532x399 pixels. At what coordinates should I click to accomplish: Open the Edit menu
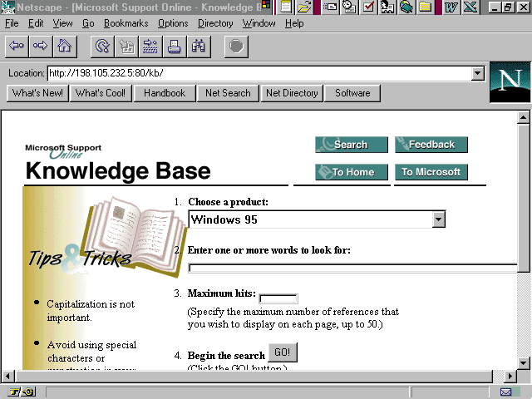pos(36,23)
